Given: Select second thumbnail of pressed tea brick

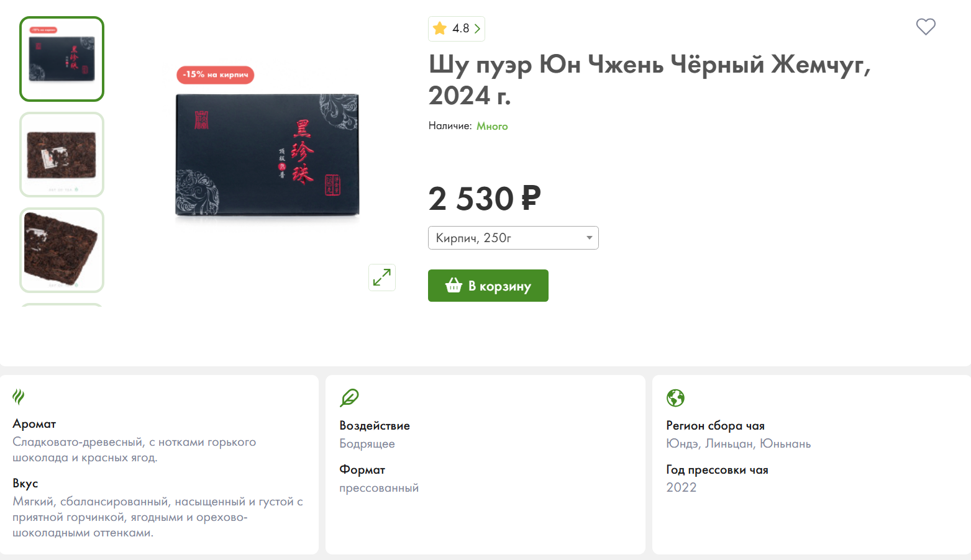Looking at the screenshot, I should click(62, 155).
